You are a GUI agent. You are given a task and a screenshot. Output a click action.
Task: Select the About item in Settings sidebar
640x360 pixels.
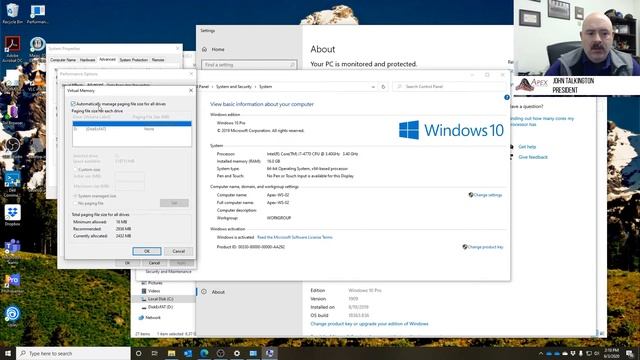[x=218, y=292]
